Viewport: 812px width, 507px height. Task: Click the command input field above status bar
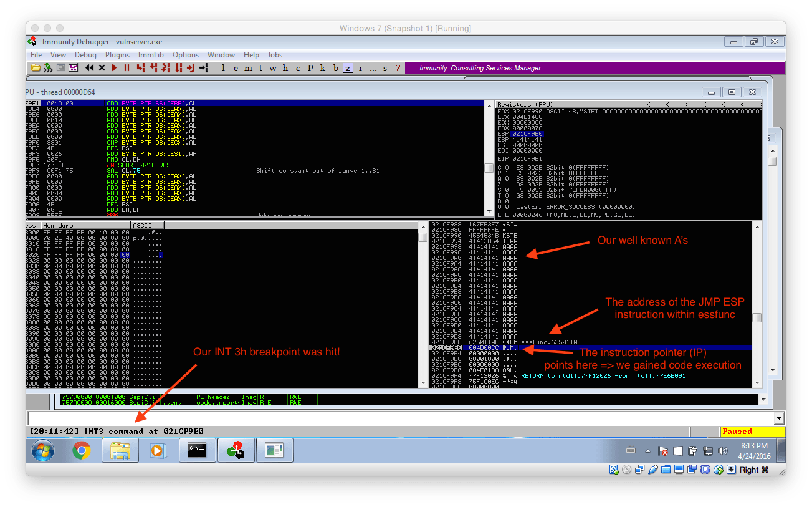click(x=400, y=418)
